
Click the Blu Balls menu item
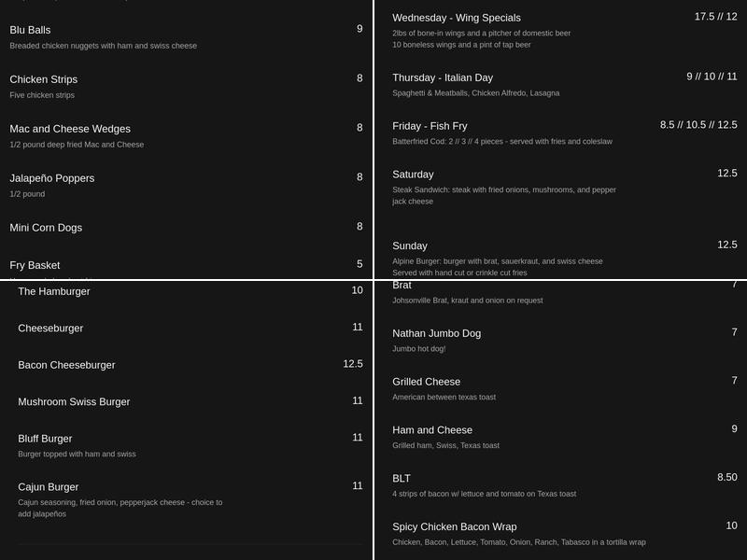(30, 30)
